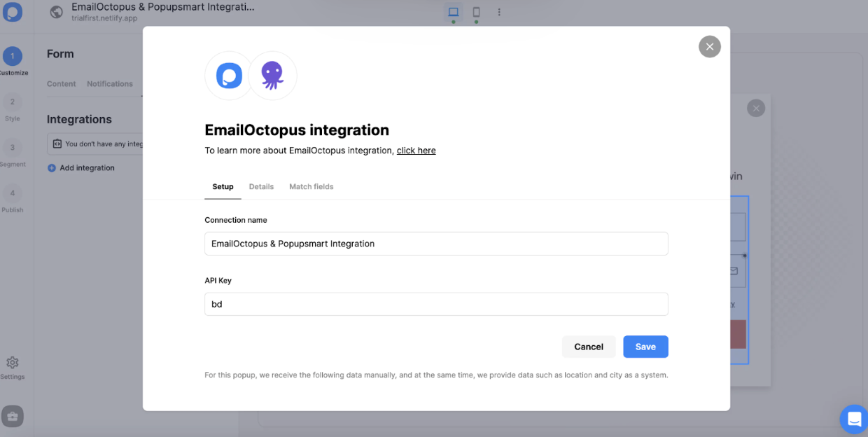Screen dimensions: 868x437
Task: Open the three-dot more options menu
Action: pos(499,12)
